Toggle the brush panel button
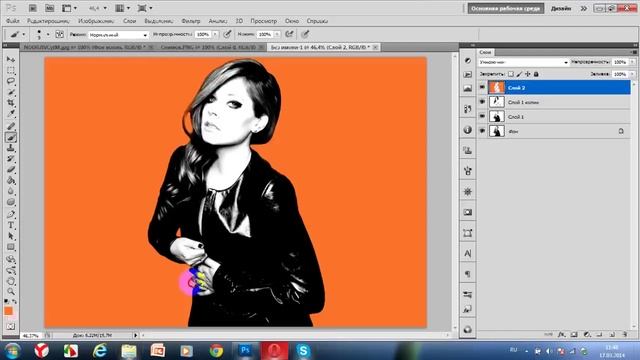The width and height of the screenshot is (640, 360). [60, 34]
